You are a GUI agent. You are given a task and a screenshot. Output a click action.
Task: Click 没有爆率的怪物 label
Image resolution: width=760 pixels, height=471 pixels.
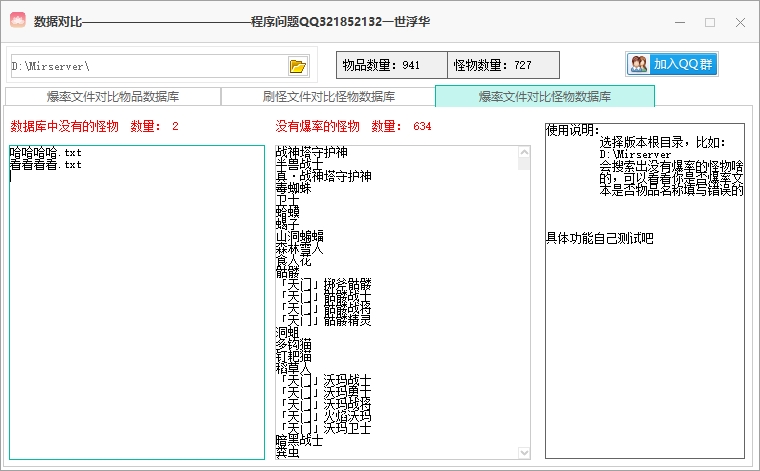(x=317, y=126)
